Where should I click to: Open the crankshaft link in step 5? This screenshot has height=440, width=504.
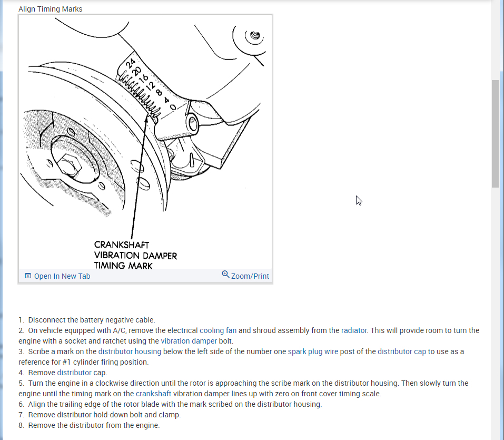coord(153,394)
